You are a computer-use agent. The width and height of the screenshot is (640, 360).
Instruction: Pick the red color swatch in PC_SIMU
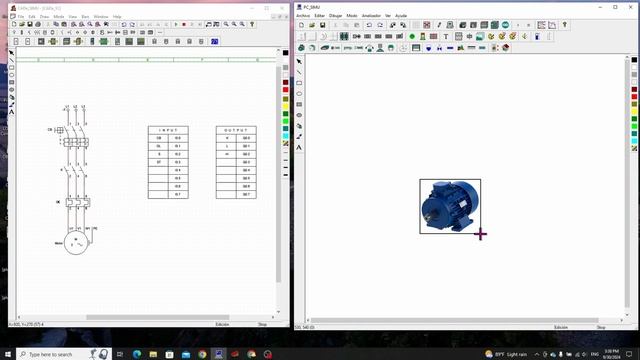[634, 96]
